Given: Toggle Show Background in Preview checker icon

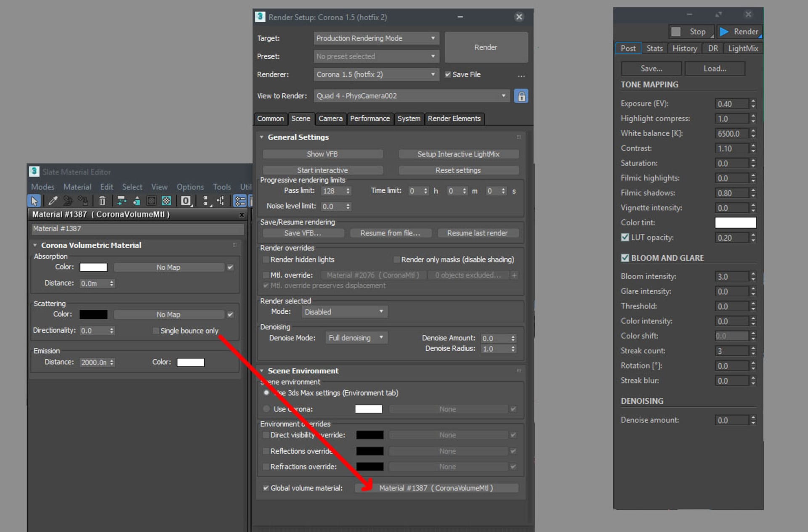Looking at the screenshot, I should click(x=167, y=201).
